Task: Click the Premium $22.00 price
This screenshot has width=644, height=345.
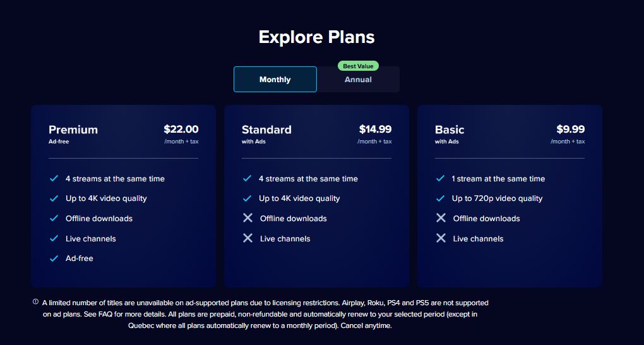Action: (x=181, y=129)
